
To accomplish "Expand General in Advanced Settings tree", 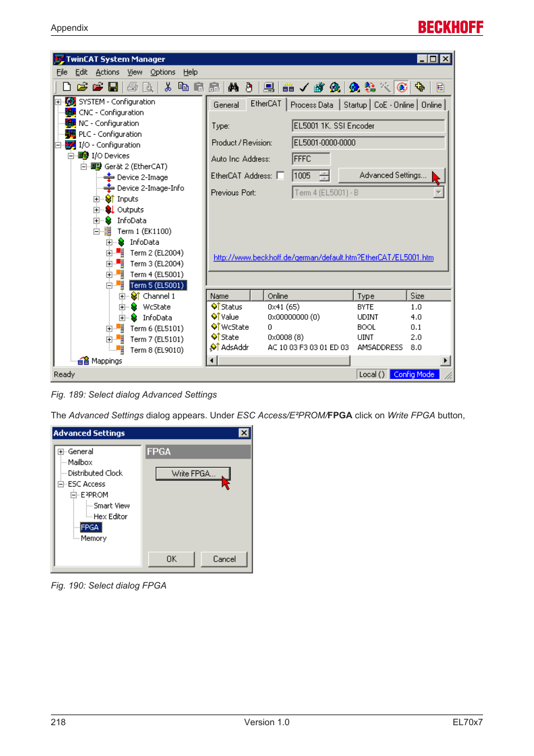I will pyautogui.click(x=61, y=451).
